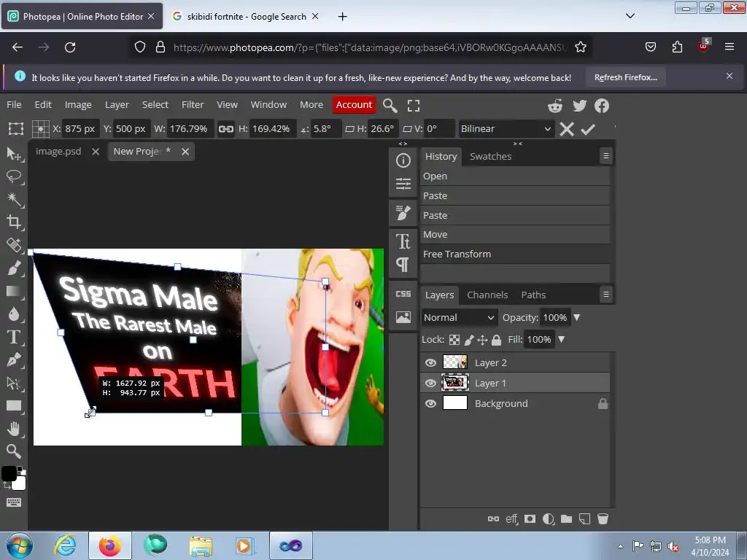Hide Layer 1 visibility eye
747x560 pixels.
point(430,384)
